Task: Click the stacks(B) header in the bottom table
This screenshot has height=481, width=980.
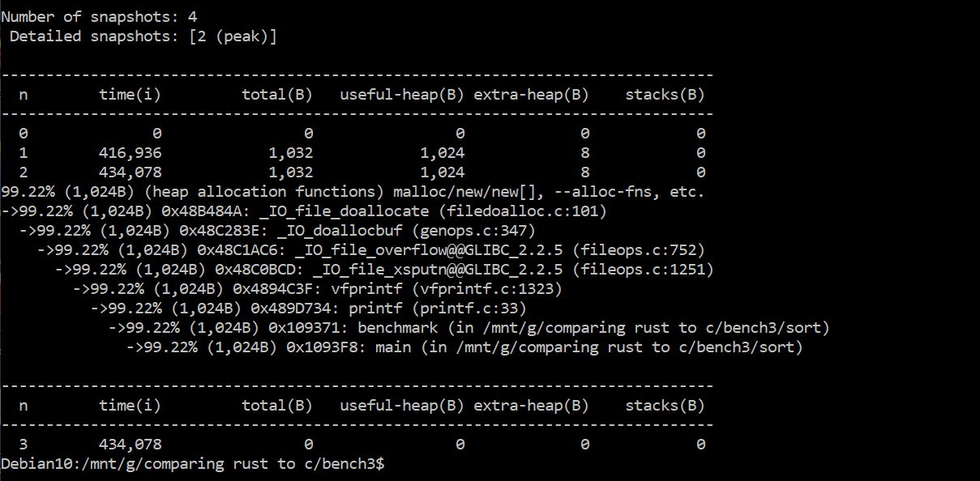Action: tap(665, 406)
